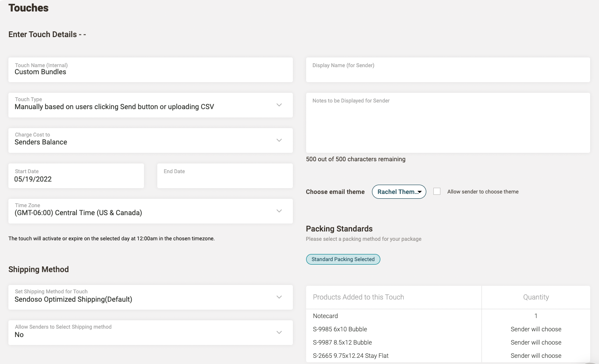Open the Touch Type dropdown chevron
The image size is (599, 364).
[279, 105]
